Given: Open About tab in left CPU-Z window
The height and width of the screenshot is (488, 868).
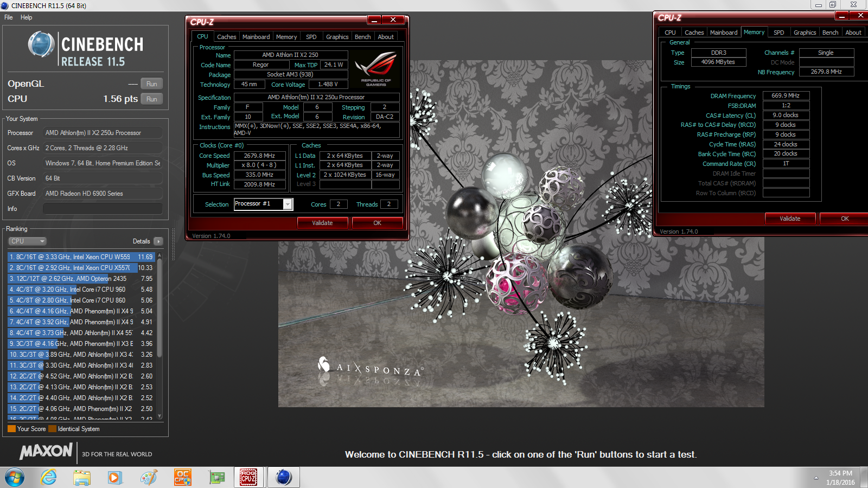Looking at the screenshot, I should tap(386, 37).
